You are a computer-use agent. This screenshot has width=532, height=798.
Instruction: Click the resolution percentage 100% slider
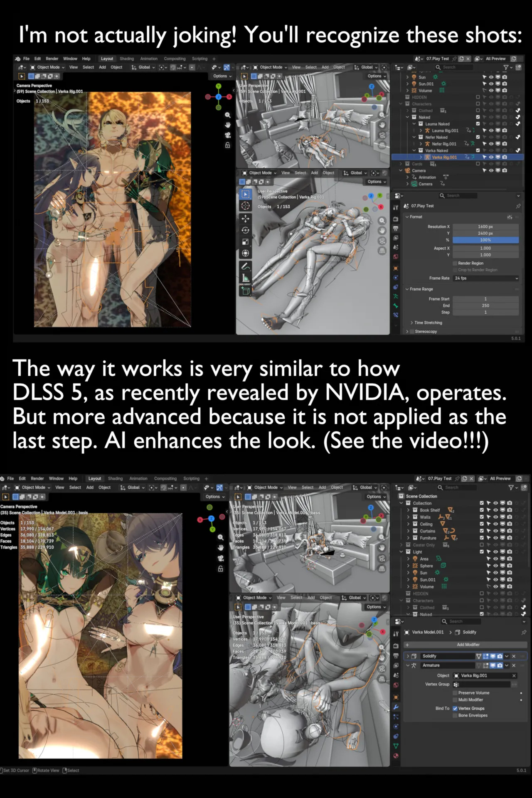click(x=485, y=240)
